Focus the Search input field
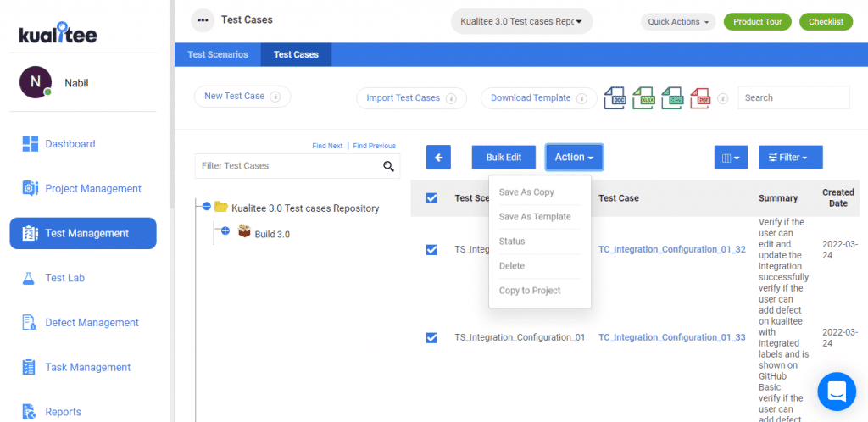Viewport: 868px width, 422px height. 793,98
